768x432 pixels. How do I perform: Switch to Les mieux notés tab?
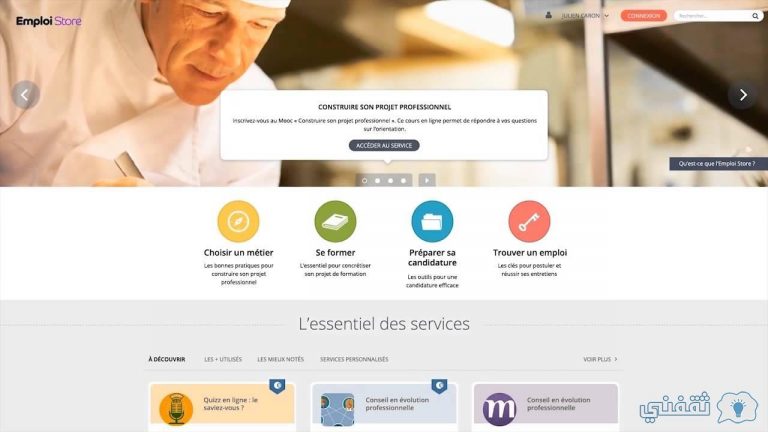(281, 359)
